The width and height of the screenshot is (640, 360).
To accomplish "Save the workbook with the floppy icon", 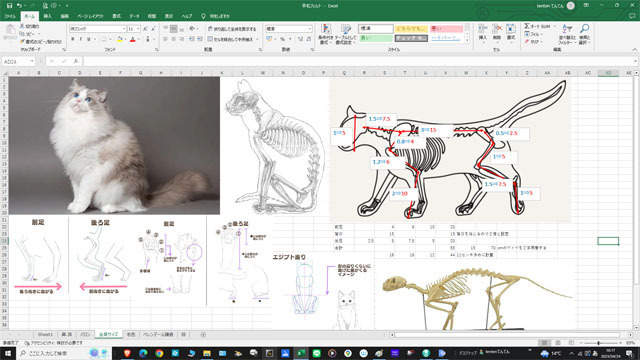I will 9,6.
